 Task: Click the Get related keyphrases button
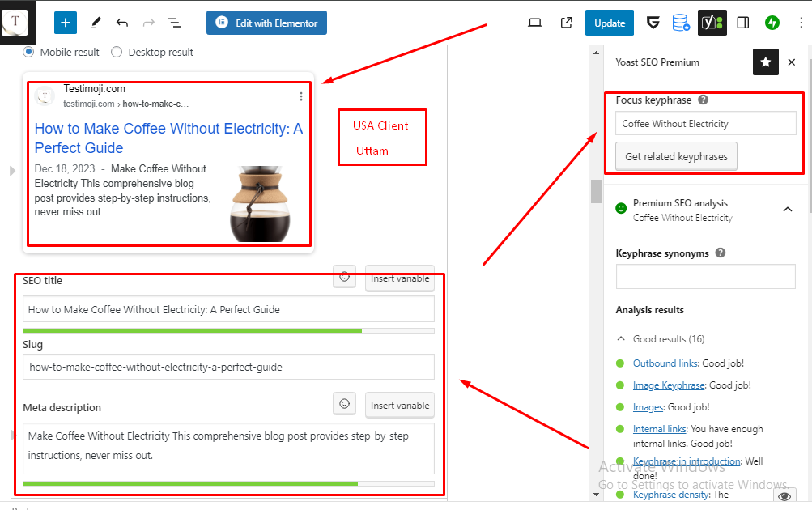click(x=676, y=156)
